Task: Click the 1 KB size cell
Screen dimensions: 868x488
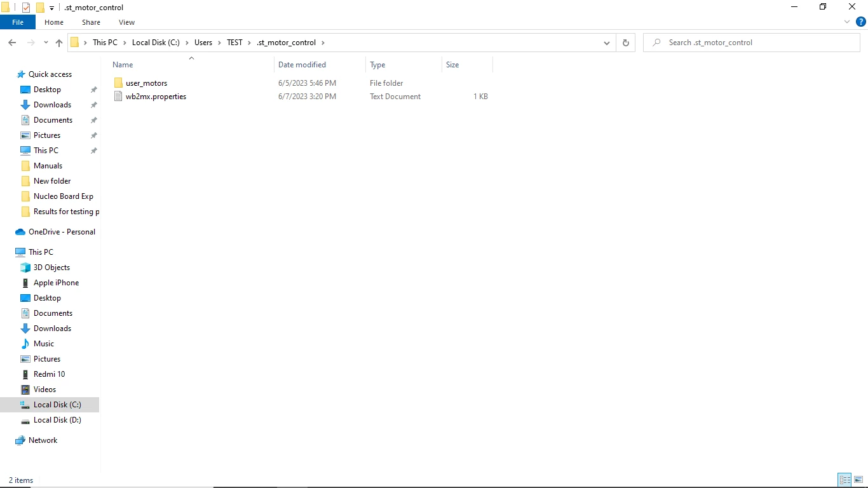Action: (480, 97)
